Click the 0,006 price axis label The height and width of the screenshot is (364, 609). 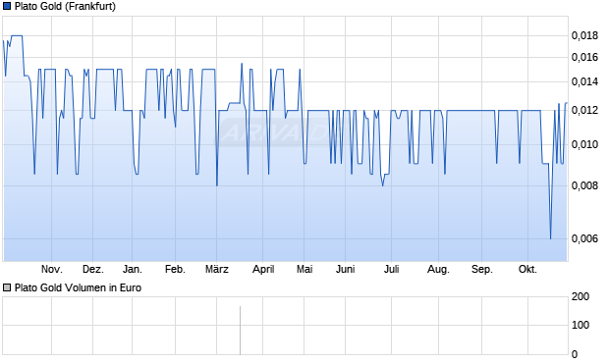[x=584, y=238]
